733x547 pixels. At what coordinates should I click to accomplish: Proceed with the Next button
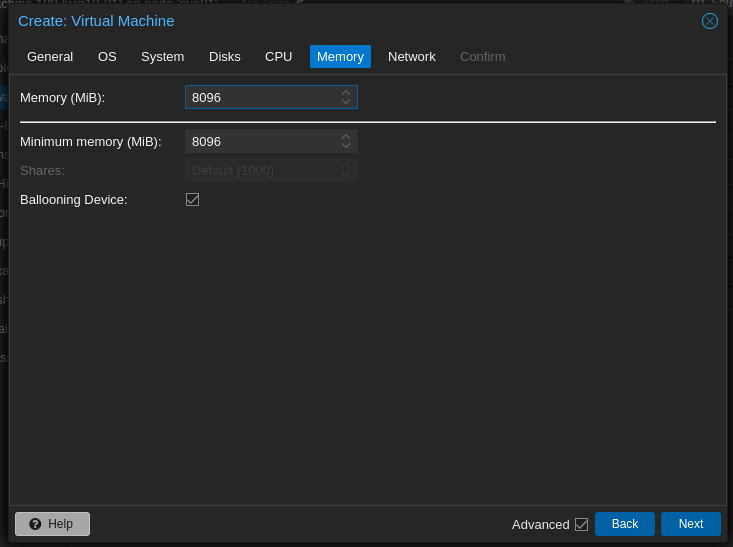[691, 524]
